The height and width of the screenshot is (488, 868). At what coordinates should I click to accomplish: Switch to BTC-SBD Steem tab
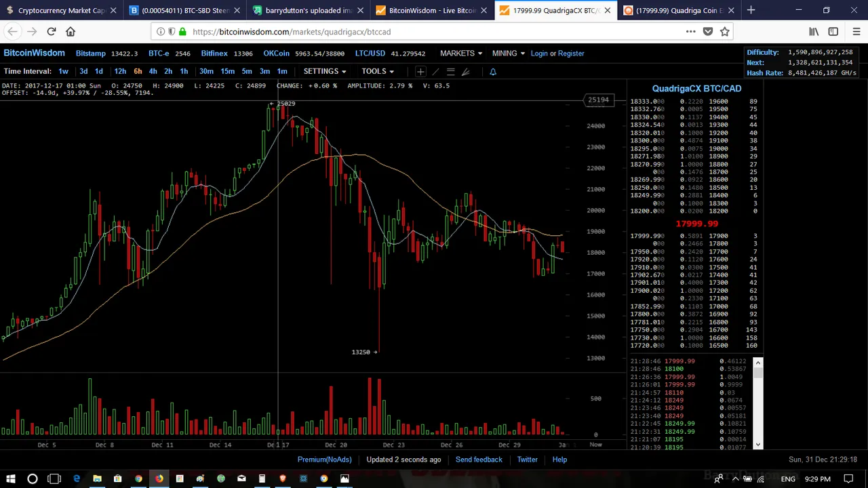(x=185, y=10)
